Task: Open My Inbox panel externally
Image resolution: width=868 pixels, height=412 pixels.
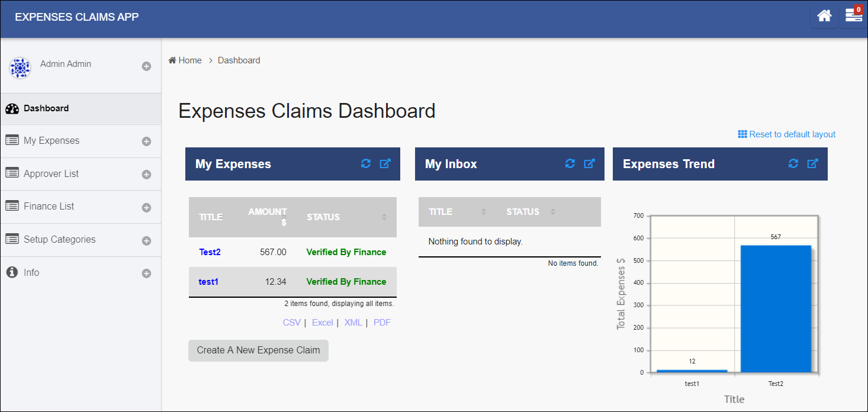Action: [589, 163]
